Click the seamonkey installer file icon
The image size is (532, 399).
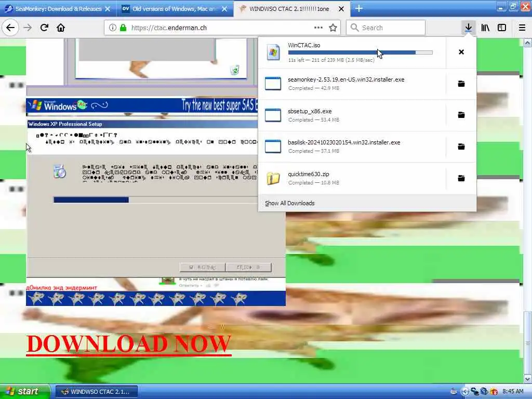[x=273, y=84]
